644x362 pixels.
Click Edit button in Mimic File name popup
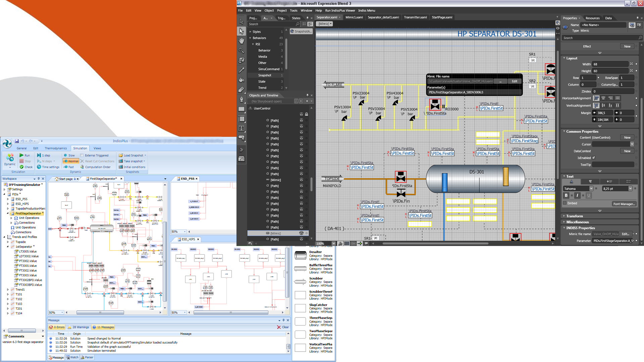coord(514,81)
